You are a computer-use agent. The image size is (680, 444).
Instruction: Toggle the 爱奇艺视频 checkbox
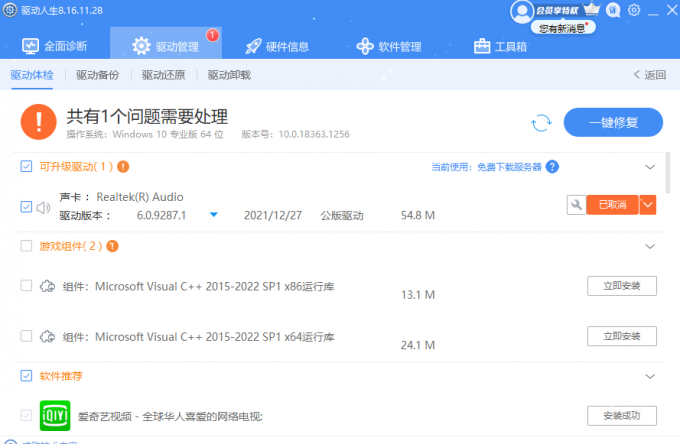coord(26,415)
